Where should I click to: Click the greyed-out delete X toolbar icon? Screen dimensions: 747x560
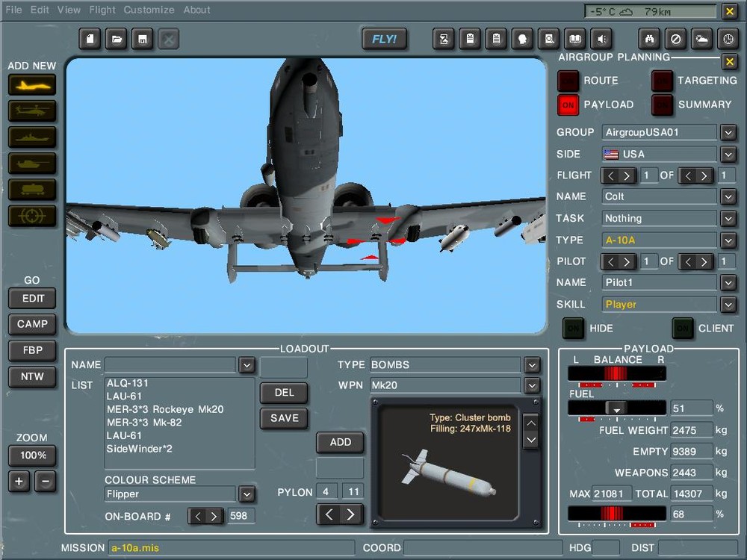169,39
